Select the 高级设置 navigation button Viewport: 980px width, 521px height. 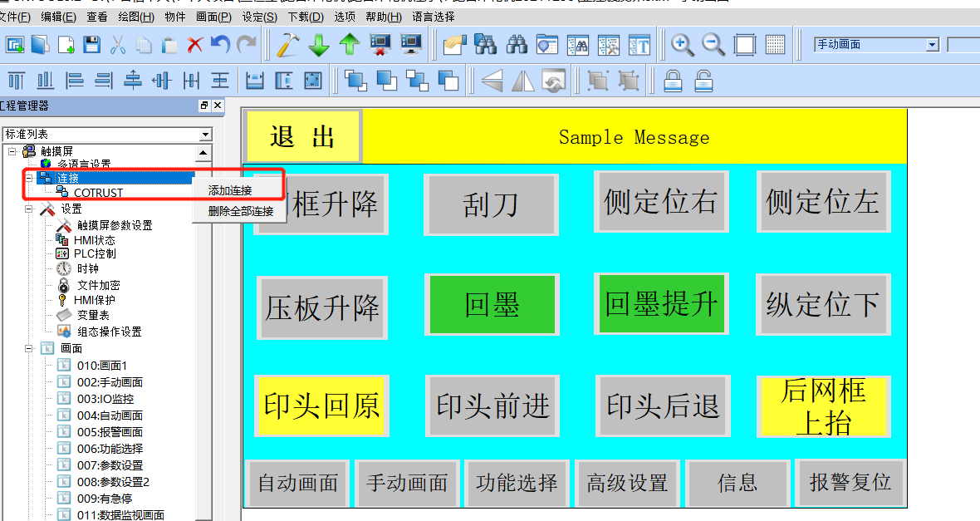pos(627,483)
